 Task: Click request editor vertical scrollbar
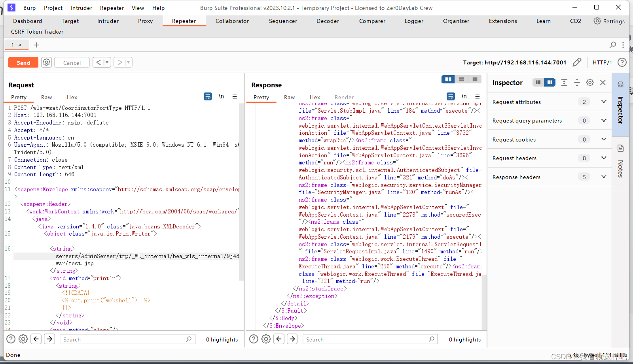point(241,192)
